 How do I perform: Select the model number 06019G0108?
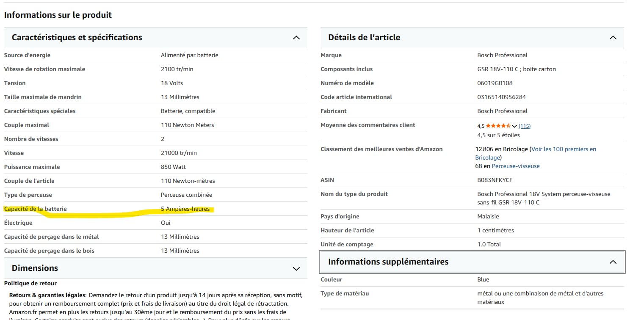click(495, 83)
